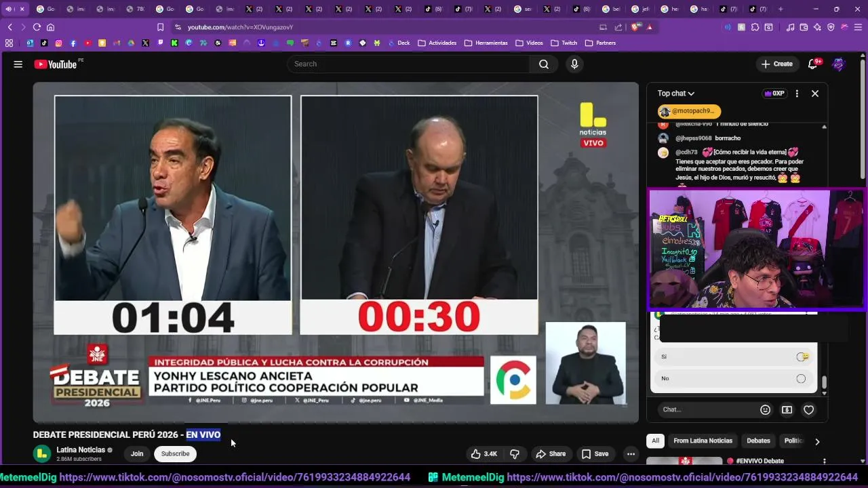Image resolution: width=868 pixels, height=488 pixels.
Task: Select the No poll option
Action: 732,378
